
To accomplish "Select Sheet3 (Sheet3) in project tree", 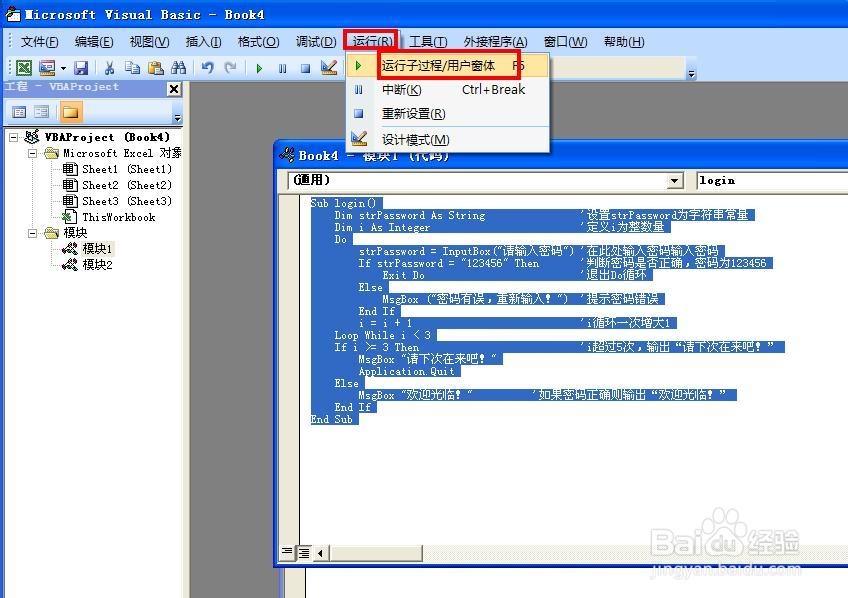I will coord(127,201).
